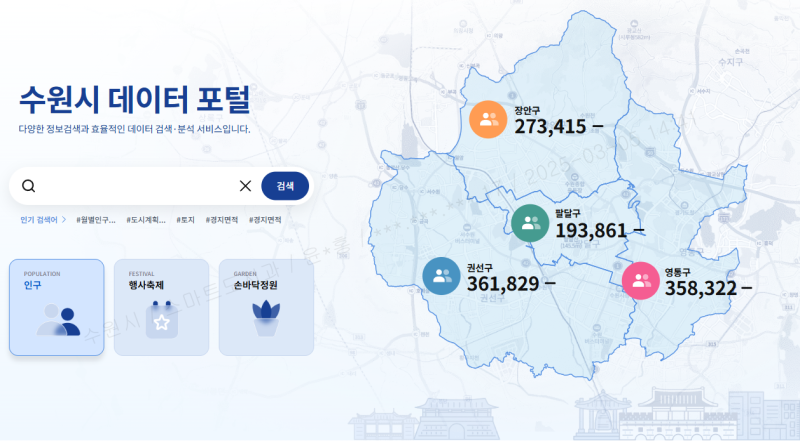Clear the search box with the X icon
Screen dimensions: 800x441
coord(245,186)
